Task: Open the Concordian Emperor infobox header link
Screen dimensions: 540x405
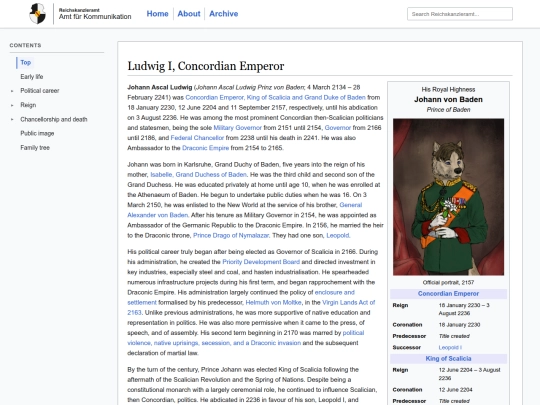Action: point(448,294)
